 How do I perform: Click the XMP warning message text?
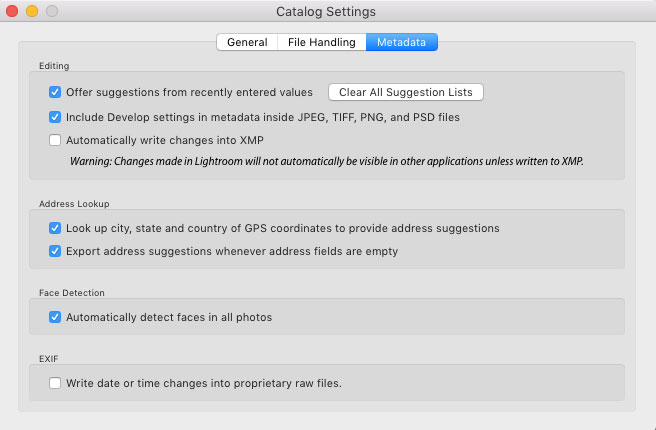coord(326,161)
